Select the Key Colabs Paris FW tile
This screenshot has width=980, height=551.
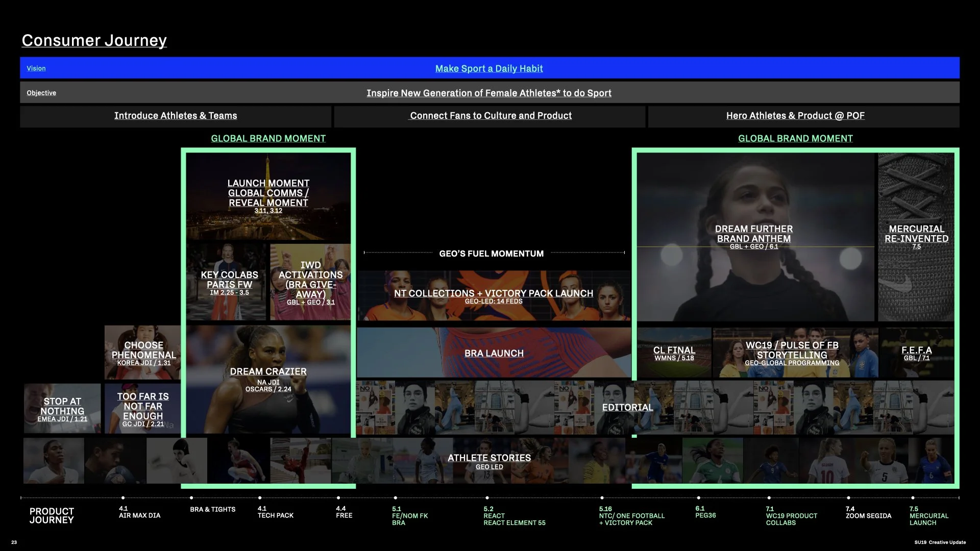coord(229,282)
